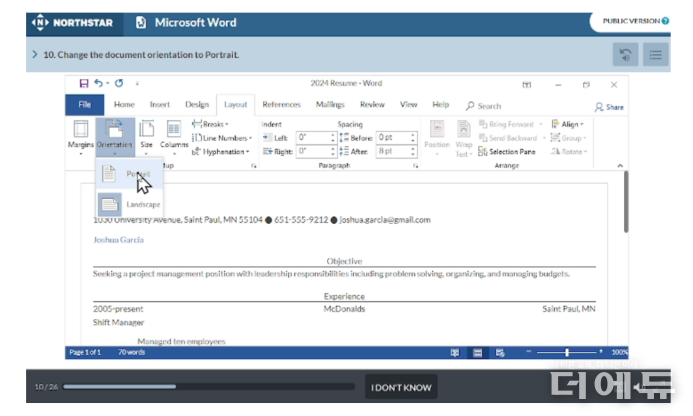The image size is (693, 416).
Task: Open the Paragraph dialog launcher
Action: click(x=415, y=166)
